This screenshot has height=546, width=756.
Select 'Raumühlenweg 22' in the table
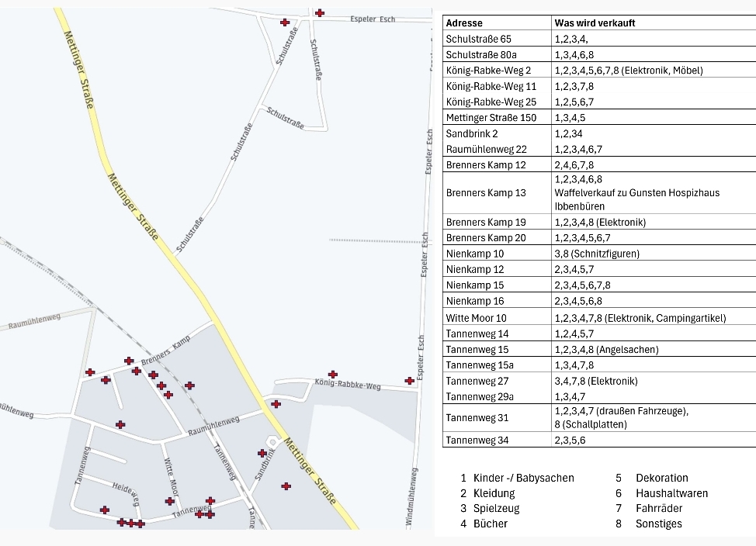[497, 150]
